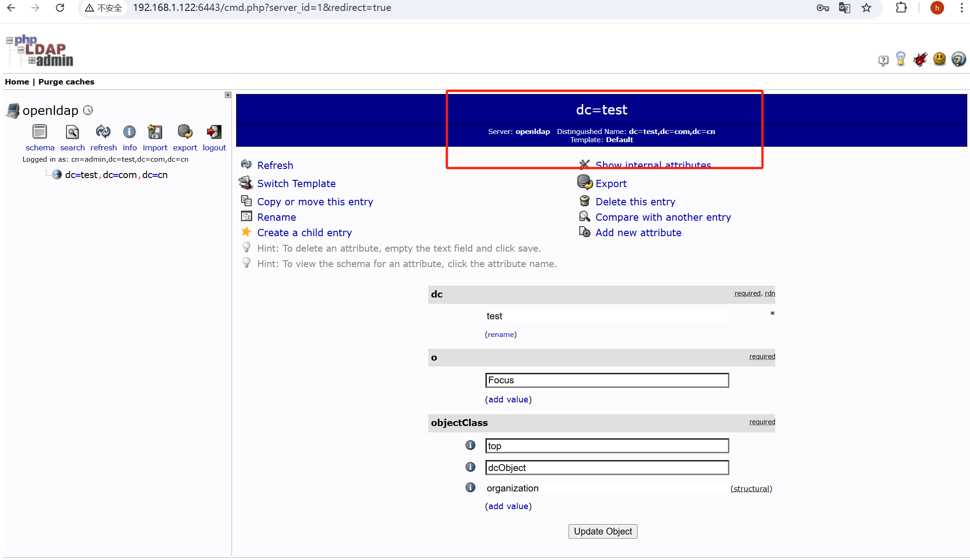Image resolution: width=970 pixels, height=560 pixels.
Task: Click the o attribute name heading
Action: [434, 358]
